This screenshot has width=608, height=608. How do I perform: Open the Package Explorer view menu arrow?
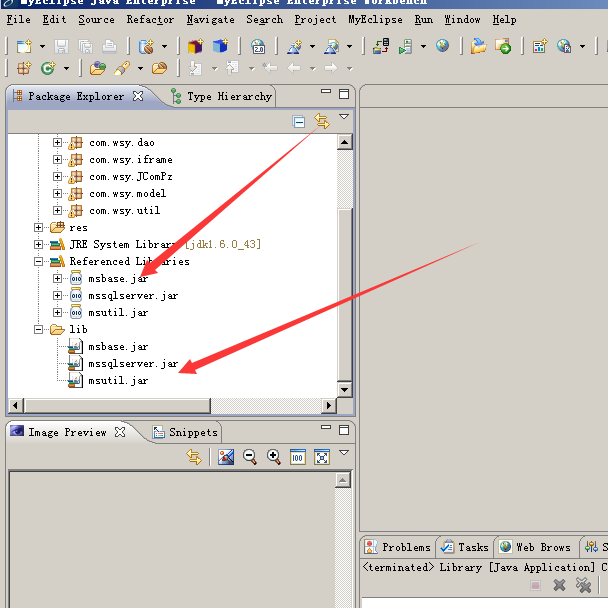pos(344,116)
